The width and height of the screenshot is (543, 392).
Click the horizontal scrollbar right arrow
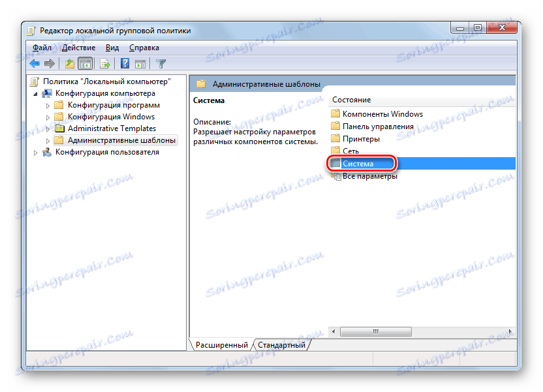(511, 332)
